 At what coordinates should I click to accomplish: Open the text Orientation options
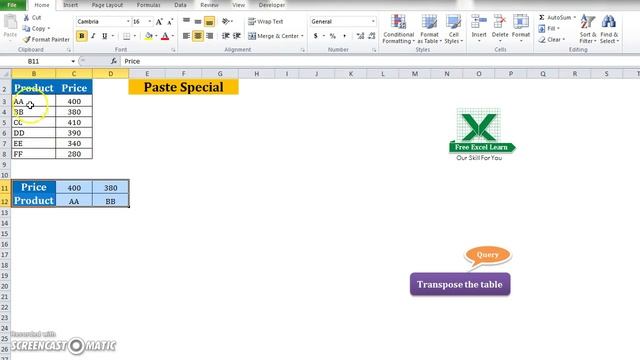(226, 21)
